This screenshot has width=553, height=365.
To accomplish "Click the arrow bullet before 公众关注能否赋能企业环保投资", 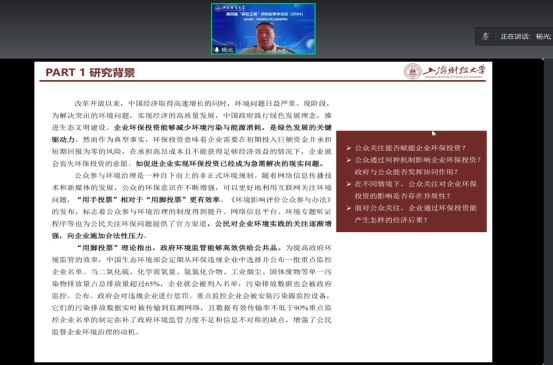I will click(x=348, y=148).
